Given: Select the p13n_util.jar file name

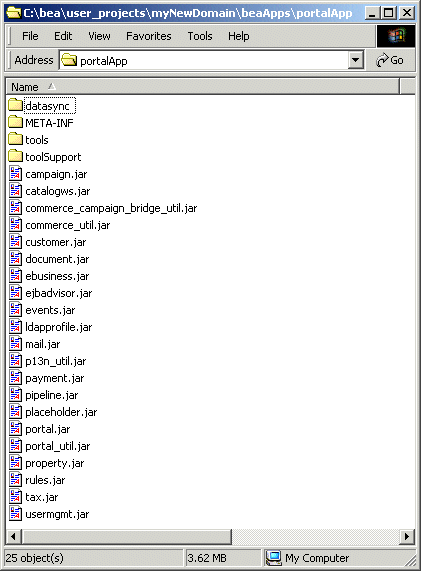Looking at the screenshot, I should 56,361.
